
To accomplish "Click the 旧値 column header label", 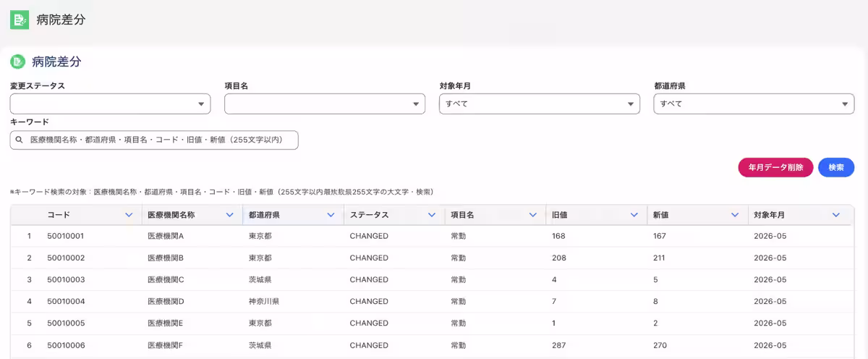I will tap(559, 215).
